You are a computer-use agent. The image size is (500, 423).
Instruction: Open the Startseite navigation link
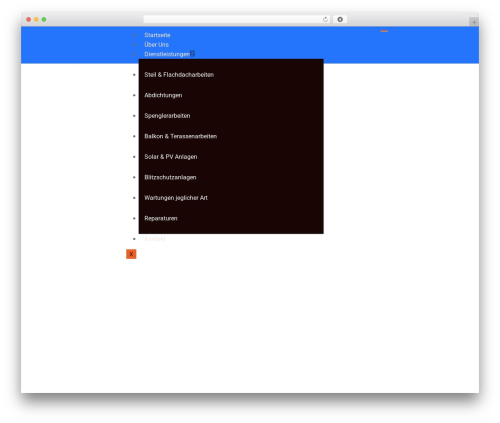click(x=157, y=35)
